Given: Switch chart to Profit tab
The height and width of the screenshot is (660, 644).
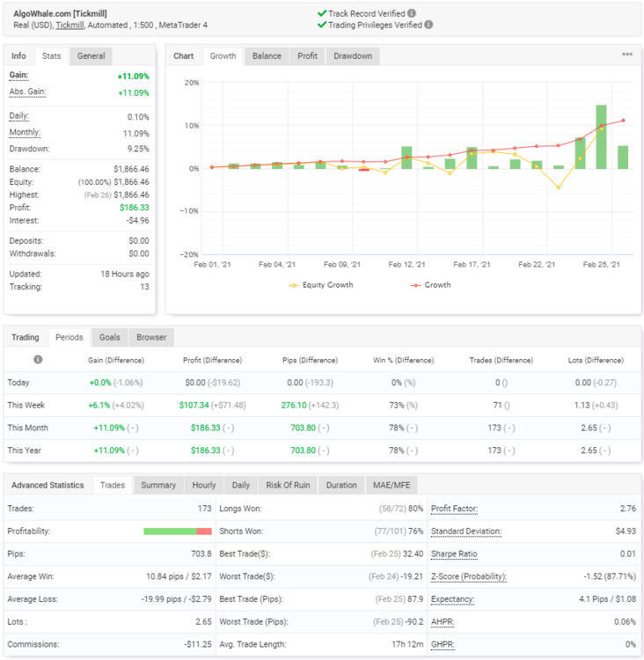Looking at the screenshot, I should [307, 56].
